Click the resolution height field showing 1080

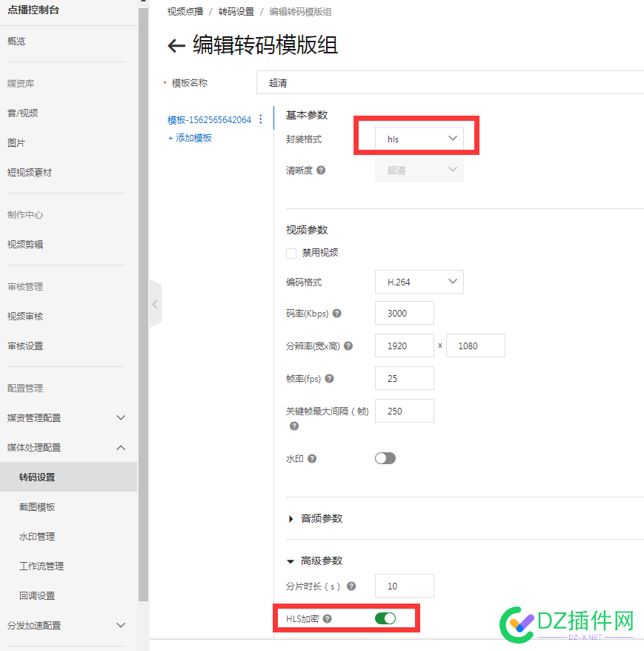click(476, 346)
